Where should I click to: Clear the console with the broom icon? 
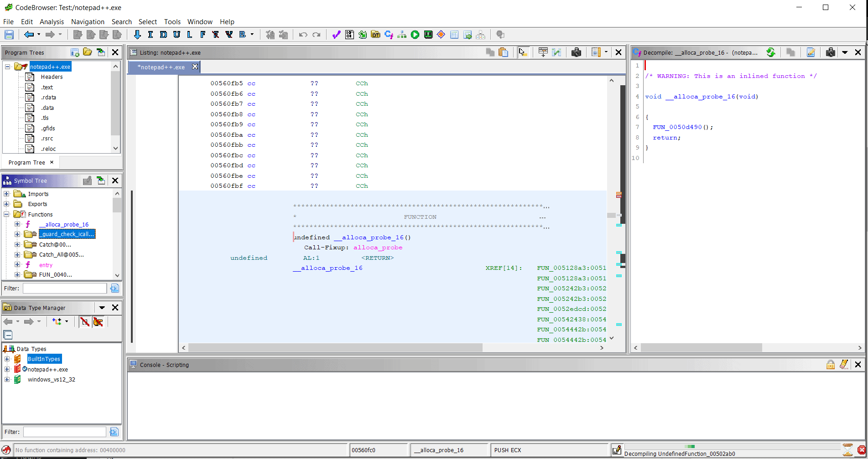tap(843, 365)
